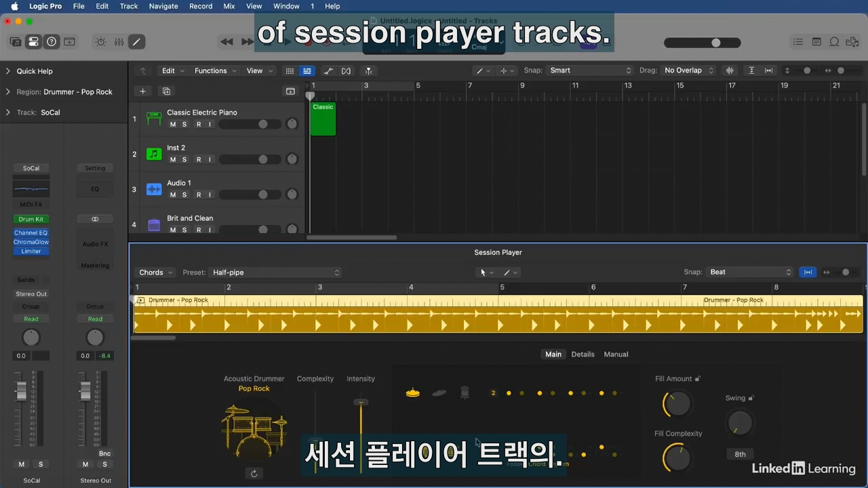Switch to grid view icon
Image resolution: width=868 pixels, height=488 pixels.
[x=290, y=70]
